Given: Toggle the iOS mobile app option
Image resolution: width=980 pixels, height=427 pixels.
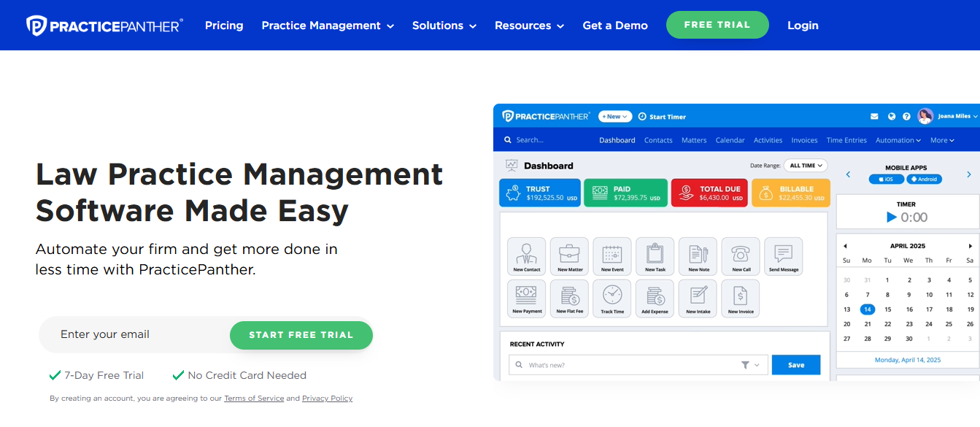Looking at the screenshot, I should (886, 179).
